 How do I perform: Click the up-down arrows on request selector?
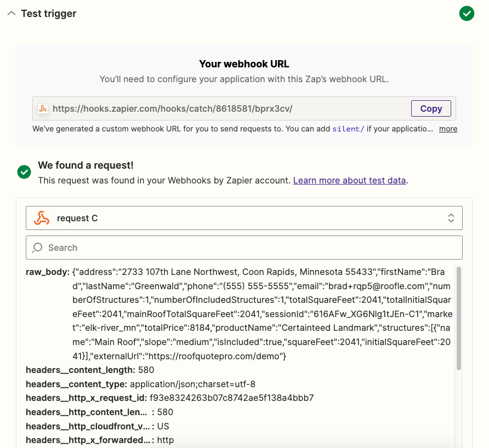coord(451,218)
